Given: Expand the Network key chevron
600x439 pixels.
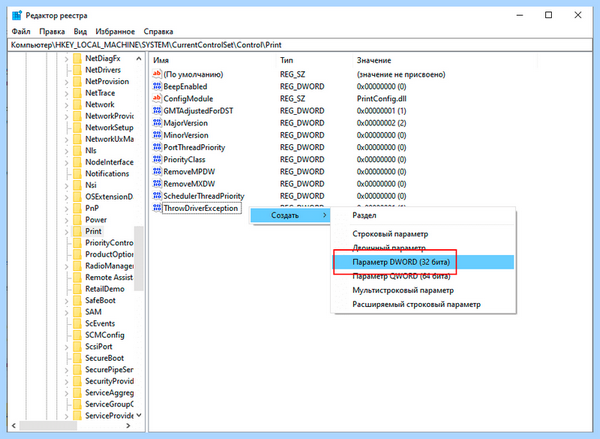Looking at the screenshot, I should (66, 105).
